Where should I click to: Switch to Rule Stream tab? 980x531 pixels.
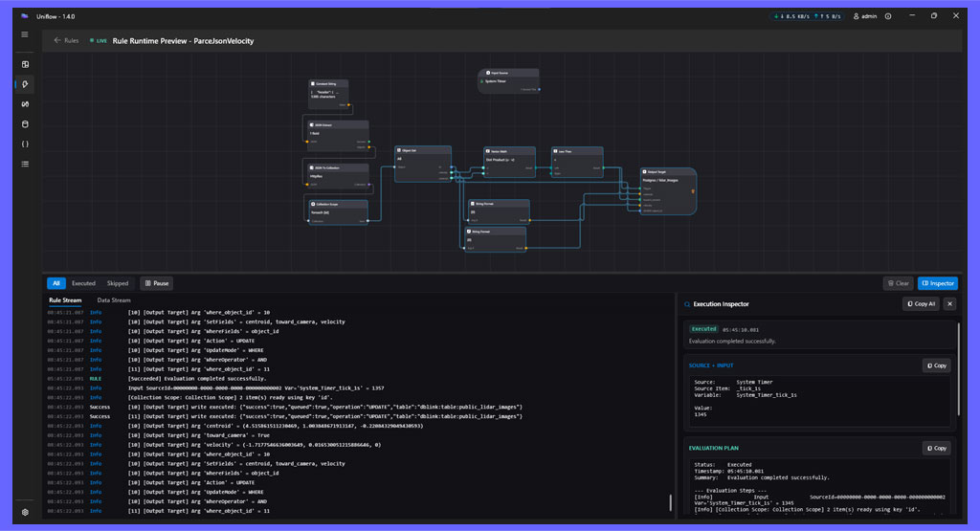tap(65, 300)
